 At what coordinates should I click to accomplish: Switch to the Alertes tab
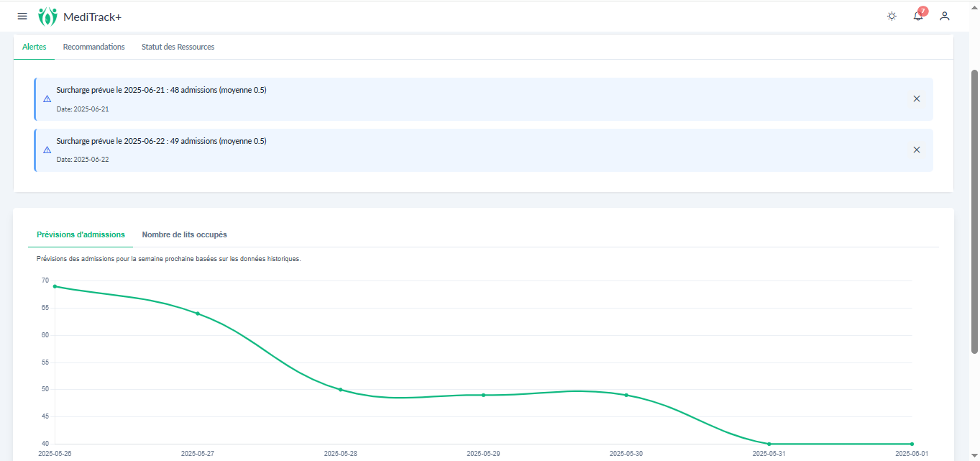point(35,47)
